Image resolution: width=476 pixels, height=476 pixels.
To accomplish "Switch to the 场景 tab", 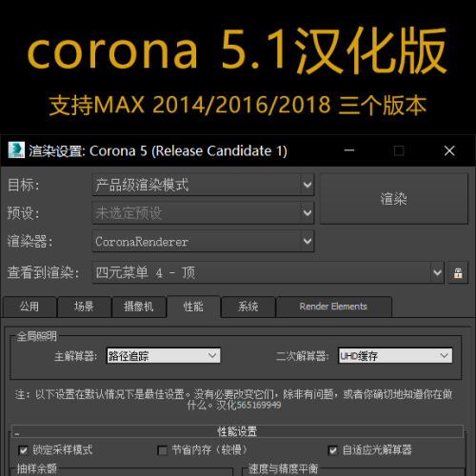I will [84, 307].
